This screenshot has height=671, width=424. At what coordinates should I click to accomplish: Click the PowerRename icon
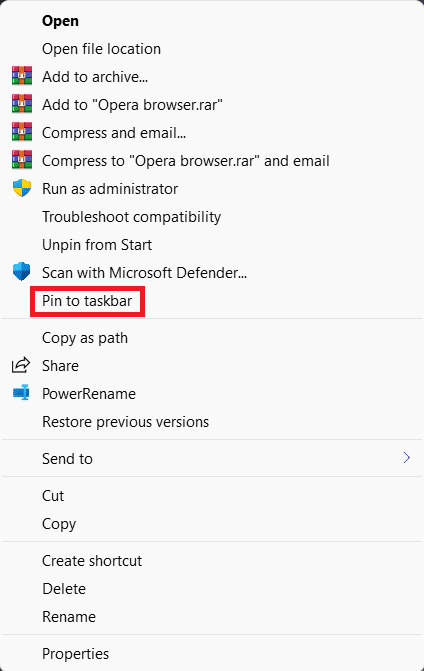point(21,393)
